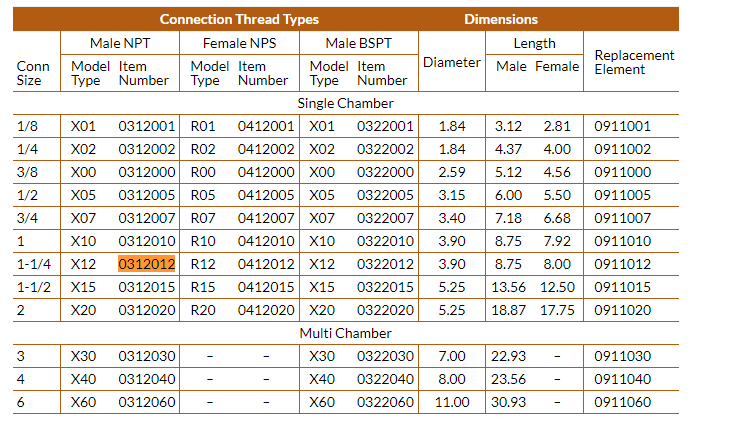Click highlighted item number 0312012
This screenshot has height=441, width=743.
(x=146, y=264)
